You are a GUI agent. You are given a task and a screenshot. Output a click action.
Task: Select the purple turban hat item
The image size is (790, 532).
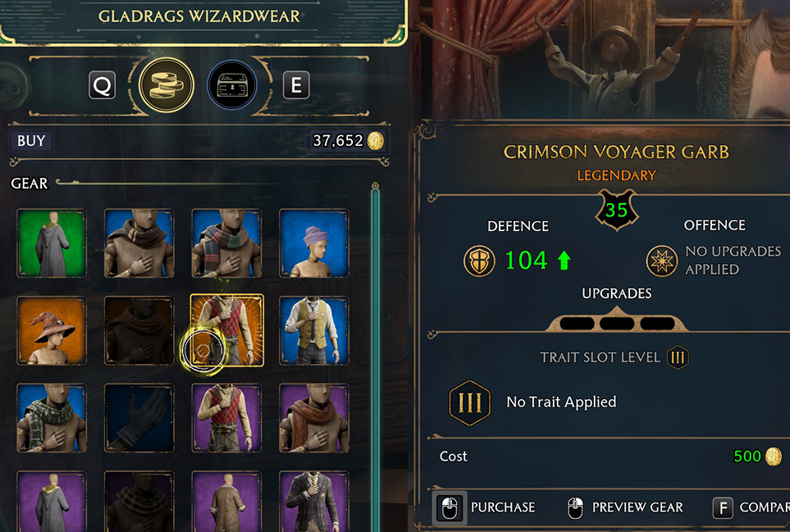314,243
